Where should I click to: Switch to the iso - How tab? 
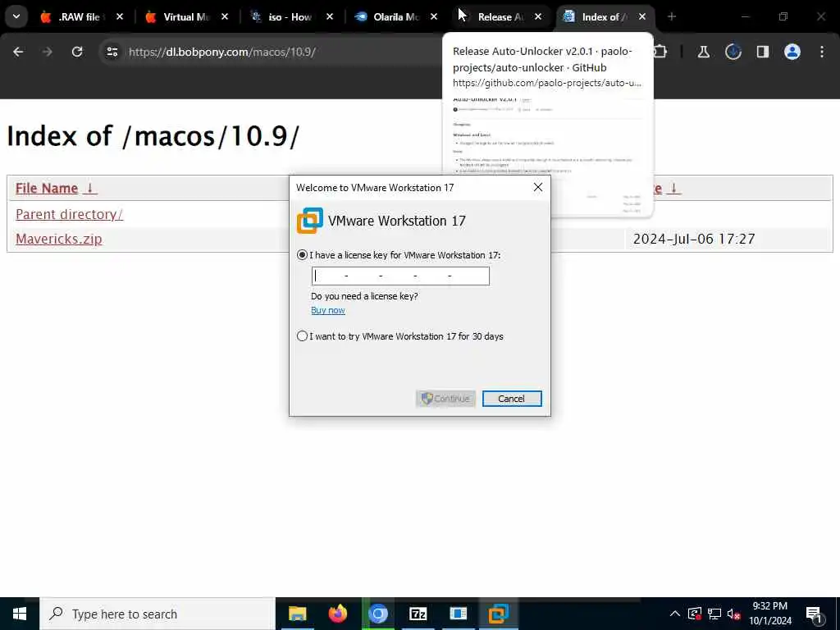coord(290,16)
